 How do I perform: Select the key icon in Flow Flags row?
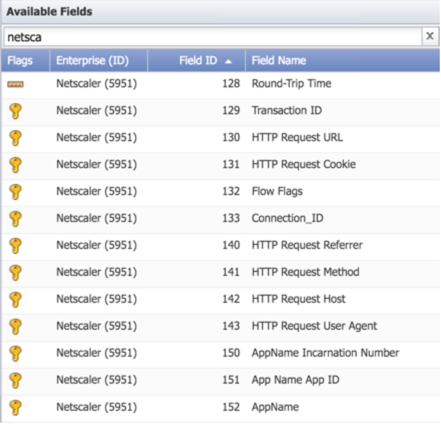(15, 192)
